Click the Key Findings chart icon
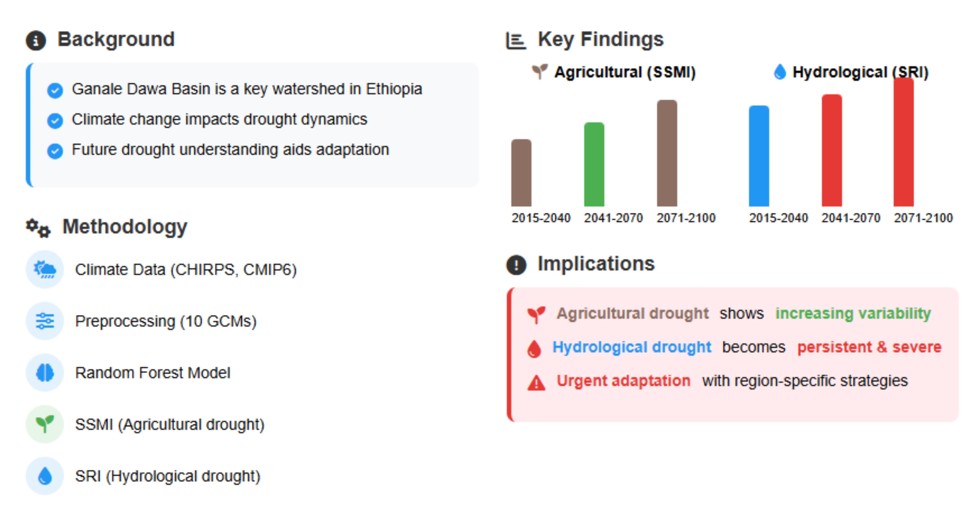This screenshot has height=523, width=980. coord(516,40)
